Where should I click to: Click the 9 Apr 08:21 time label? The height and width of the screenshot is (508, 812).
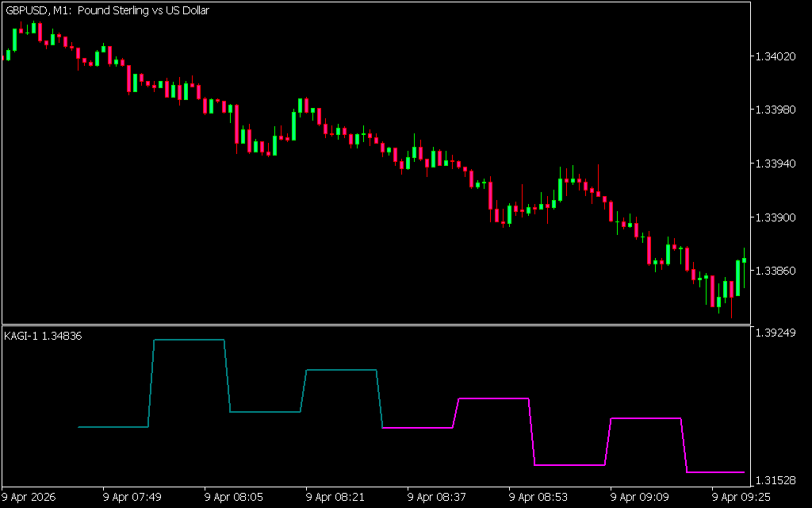click(x=335, y=497)
